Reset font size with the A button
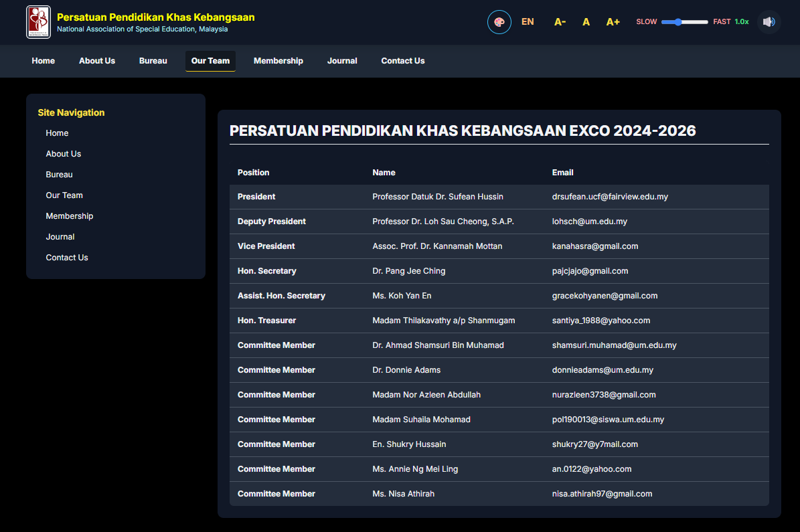The height and width of the screenshot is (532, 800). [586, 22]
